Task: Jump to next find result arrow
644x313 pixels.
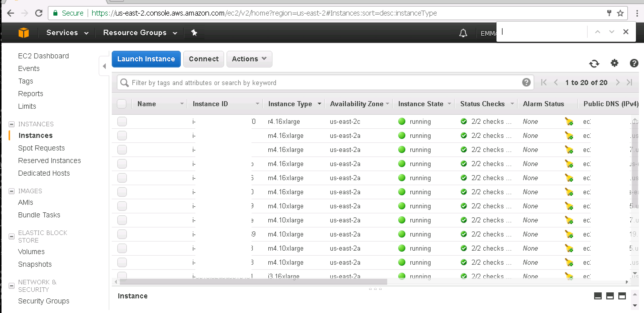Action: point(612,32)
